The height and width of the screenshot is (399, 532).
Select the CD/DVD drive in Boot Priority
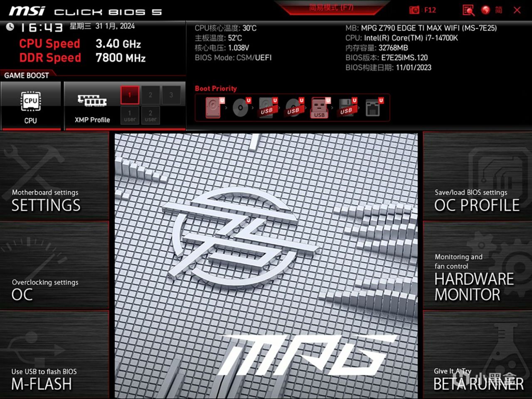(x=239, y=107)
